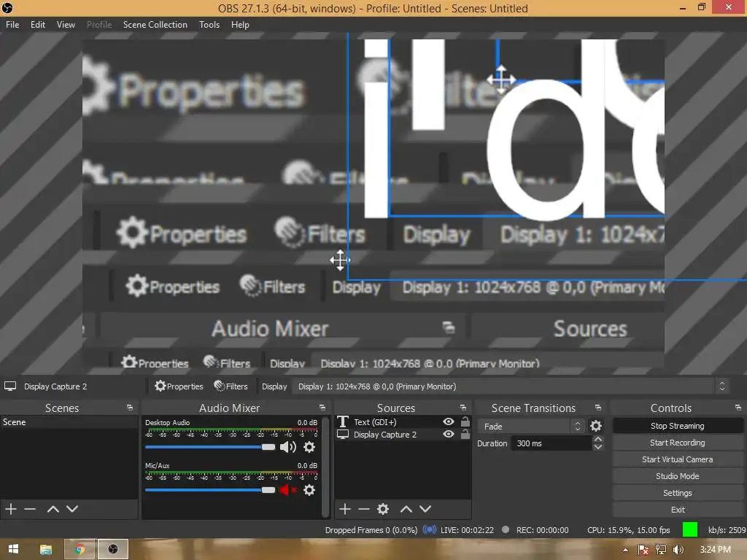This screenshot has height=560, width=747.
Task: Unmute Mic/Aux red speaker icon
Action: click(x=287, y=489)
